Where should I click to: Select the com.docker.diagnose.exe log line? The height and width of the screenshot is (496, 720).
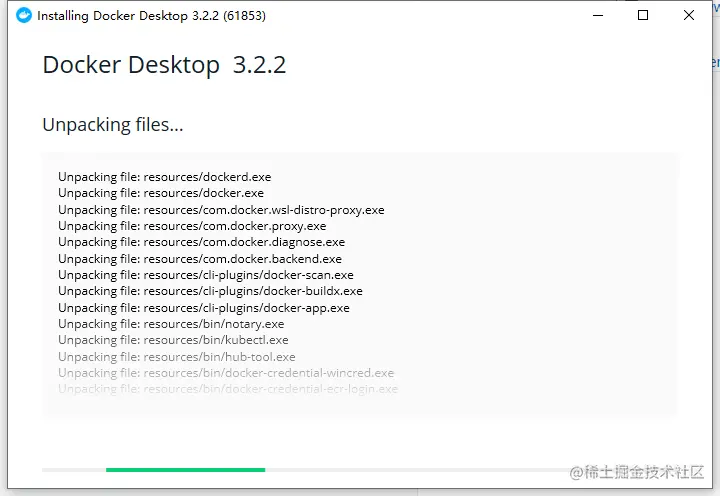click(x=201, y=242)
